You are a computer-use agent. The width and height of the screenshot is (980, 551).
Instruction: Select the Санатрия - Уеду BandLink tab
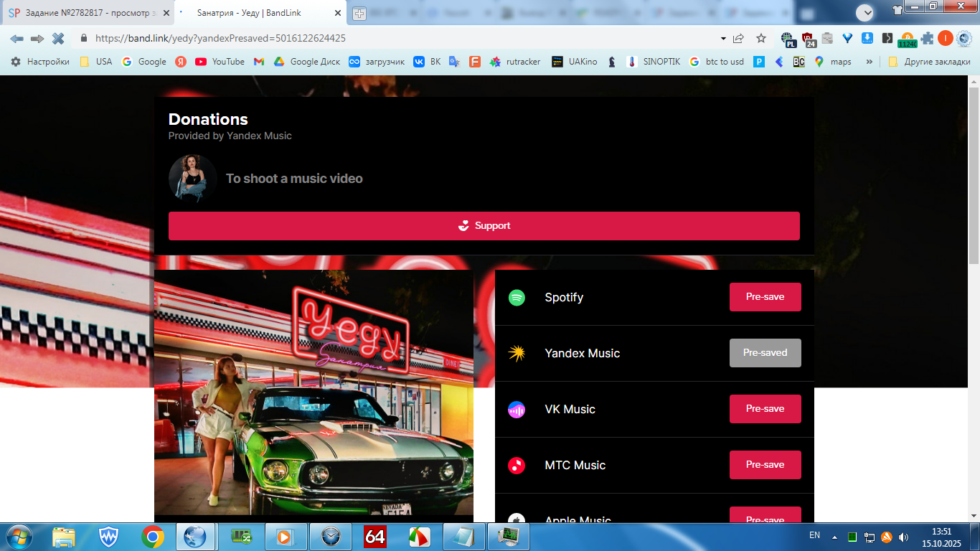[261, 13]
